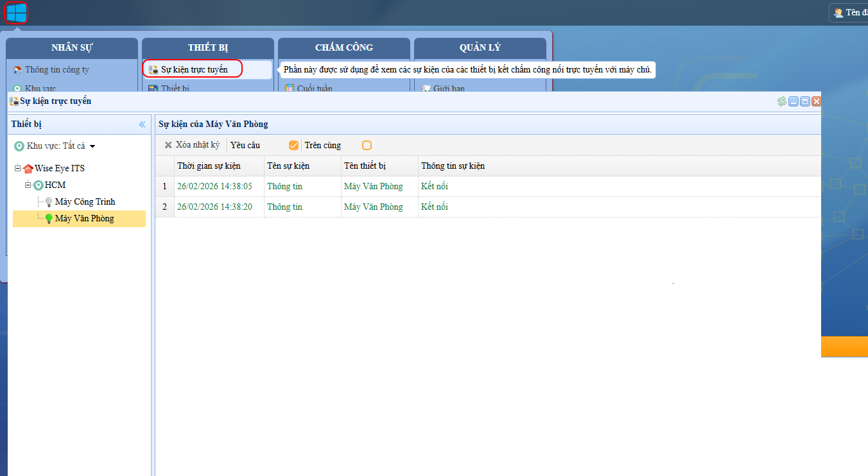Collapse the Wise Eye ITS tree node

pos(17,169)
